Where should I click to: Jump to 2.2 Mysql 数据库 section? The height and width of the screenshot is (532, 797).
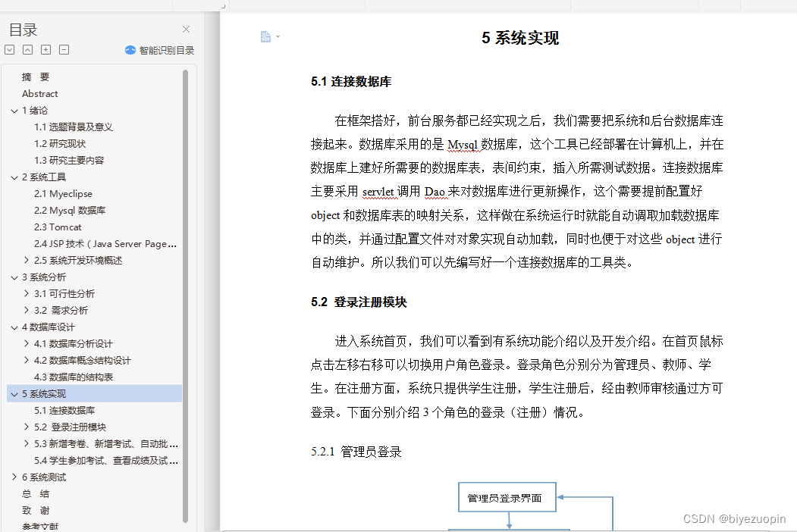70,211
